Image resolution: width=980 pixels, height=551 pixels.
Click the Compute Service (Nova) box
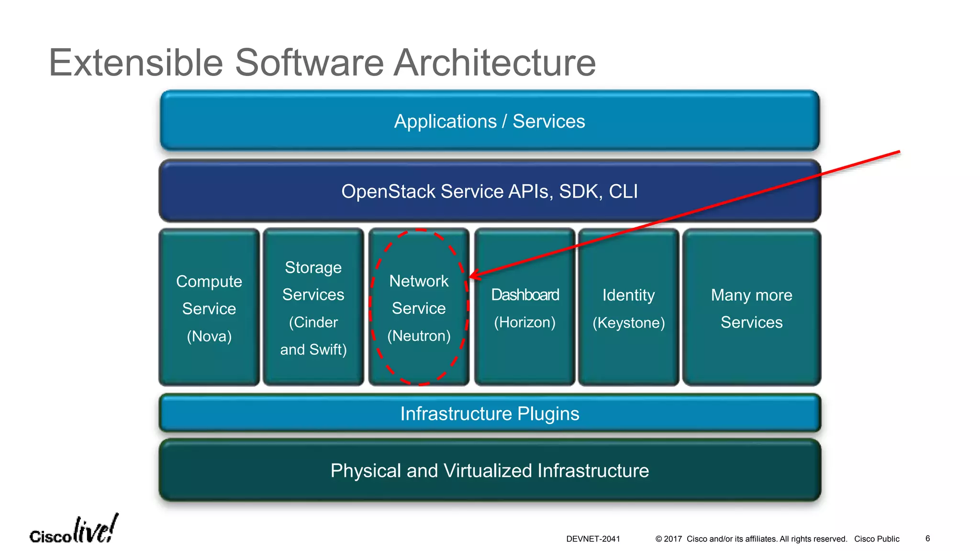(209, 308)
